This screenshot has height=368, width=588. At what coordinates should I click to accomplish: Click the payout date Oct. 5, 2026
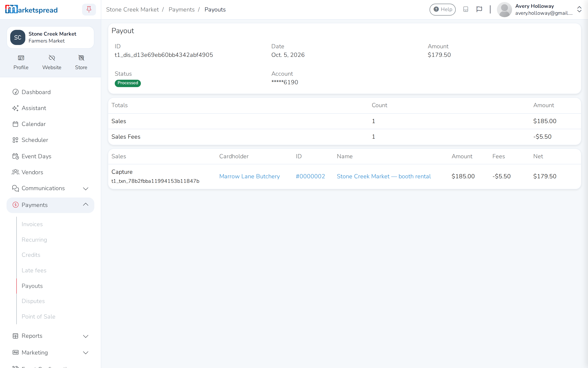click(x=288, y=55)
